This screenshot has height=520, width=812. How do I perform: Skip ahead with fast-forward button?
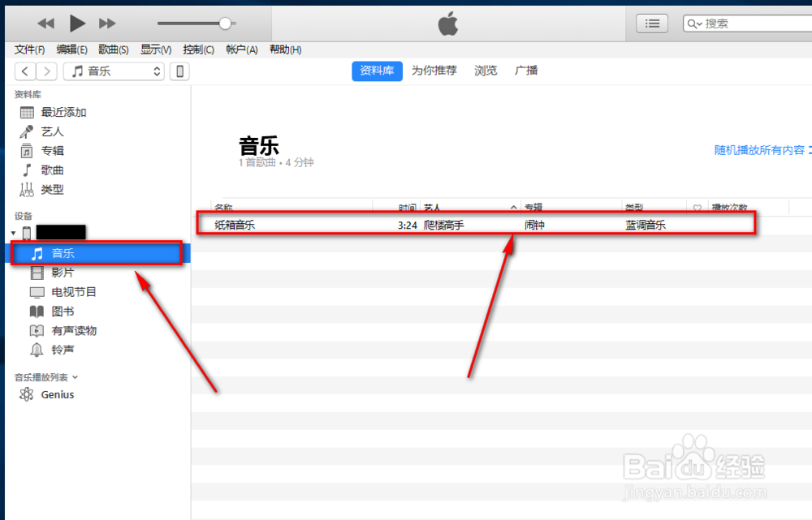click(107, 24)
